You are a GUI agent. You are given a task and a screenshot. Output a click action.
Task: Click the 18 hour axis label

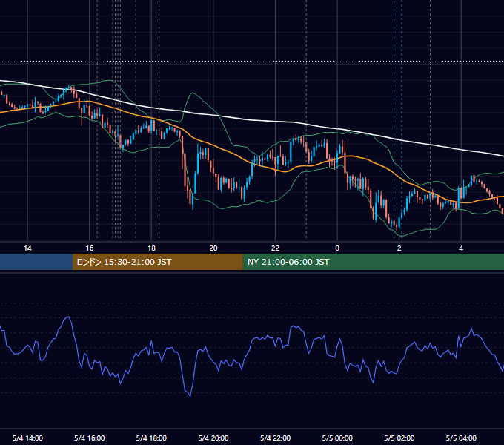(151, 248)
